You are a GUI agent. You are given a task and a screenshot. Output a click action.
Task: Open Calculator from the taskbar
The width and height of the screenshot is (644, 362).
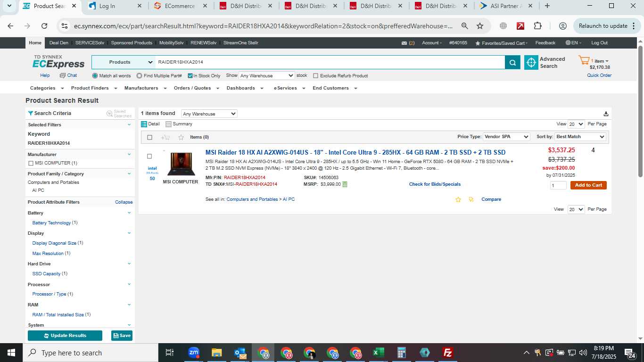(402, 353)
